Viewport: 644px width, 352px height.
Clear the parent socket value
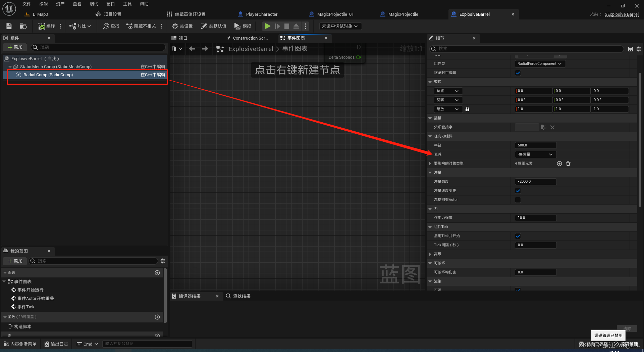[552, 127]
